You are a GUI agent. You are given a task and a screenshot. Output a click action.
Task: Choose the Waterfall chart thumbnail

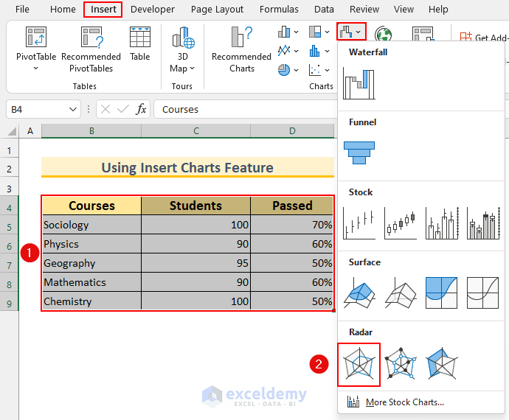(x=359, y=84)
